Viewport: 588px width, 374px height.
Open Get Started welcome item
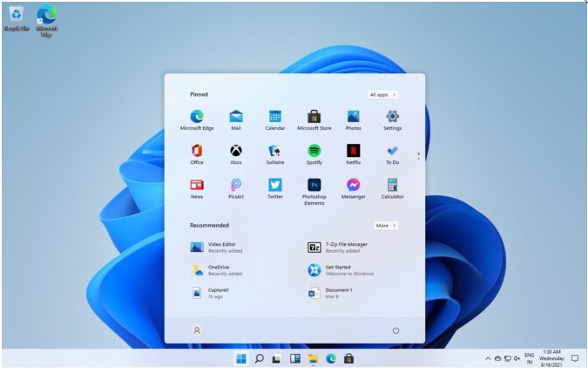(x=341, y=270)
